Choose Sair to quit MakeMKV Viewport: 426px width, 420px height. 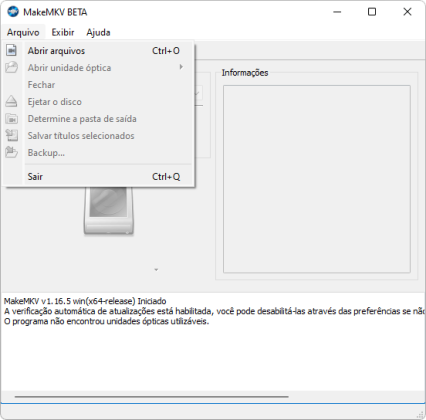coord(98,177)
